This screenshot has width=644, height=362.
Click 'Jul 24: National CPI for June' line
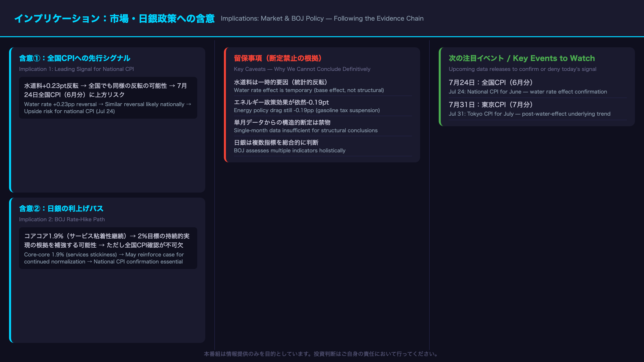point(528,92)
